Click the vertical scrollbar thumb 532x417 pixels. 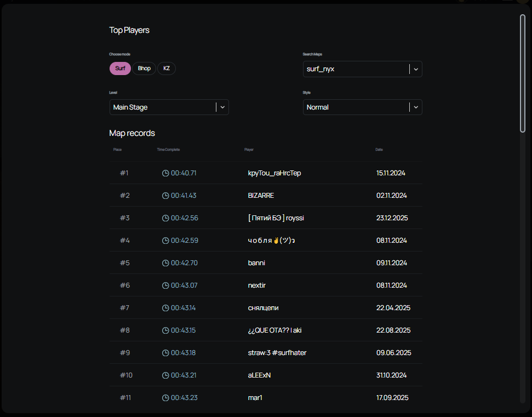pyautogui.click(x=522, y=73)
